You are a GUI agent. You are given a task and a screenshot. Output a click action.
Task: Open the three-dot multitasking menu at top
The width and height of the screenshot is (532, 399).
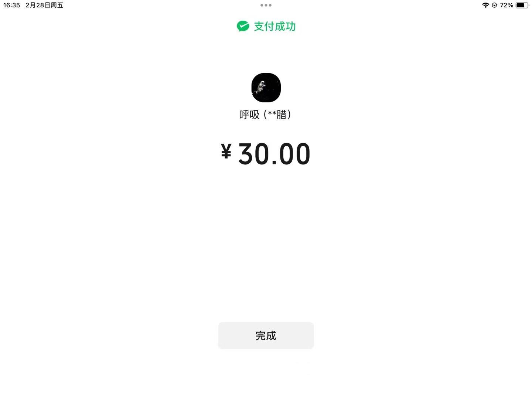click(266, 5)
